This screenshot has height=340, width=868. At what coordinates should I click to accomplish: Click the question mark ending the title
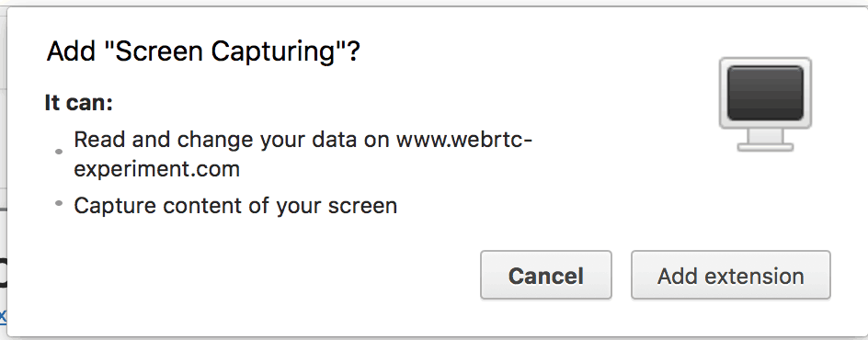click(353, 51)
